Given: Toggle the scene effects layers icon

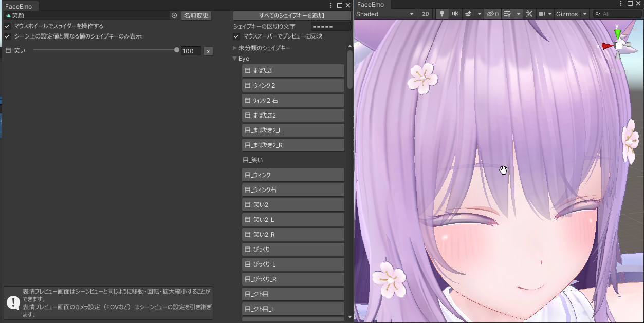Looking at the screenshot, I should 468,14.
